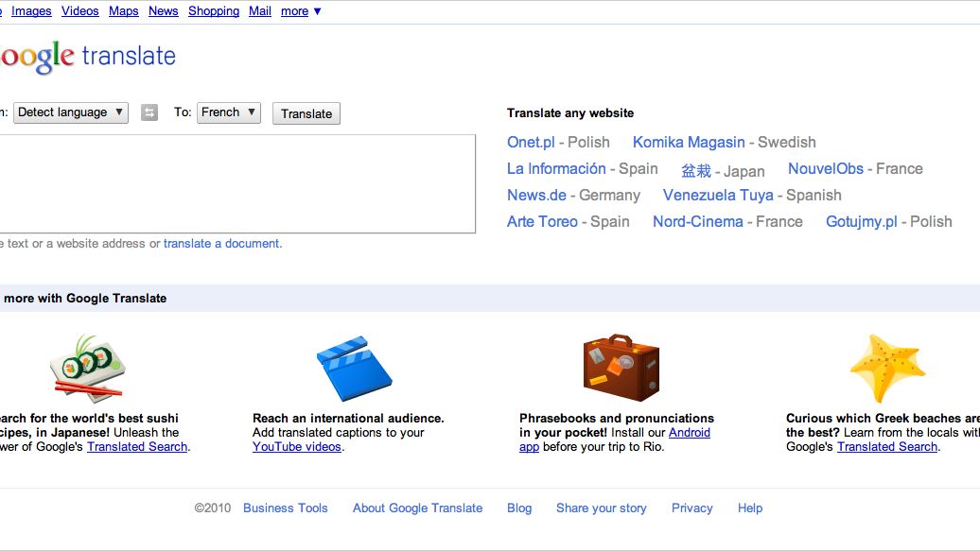Image resolution: width=980 pixels, height=551 pixels.
Task: Open the Arte Toreo Spain link
Action: tap(542, 222)
